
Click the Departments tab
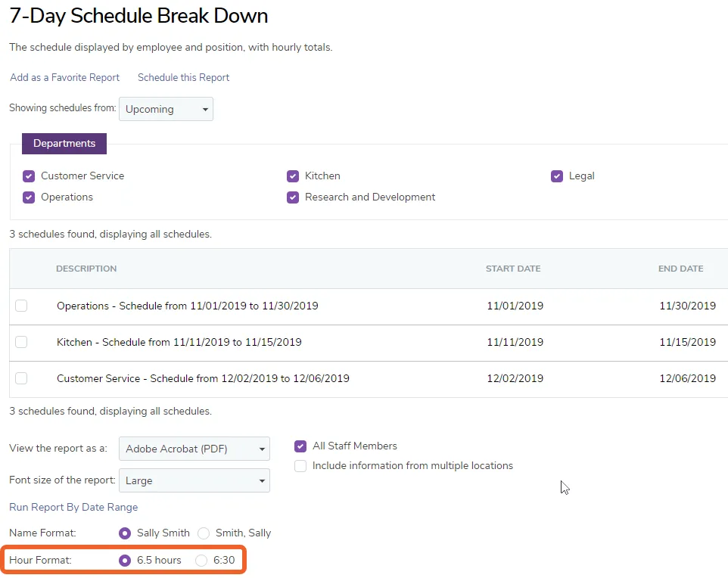coord(64,144)
